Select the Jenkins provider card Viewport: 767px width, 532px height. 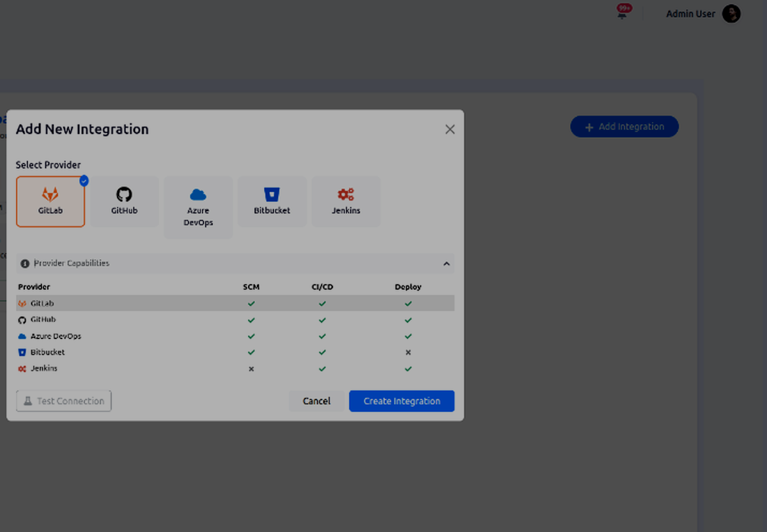pyautogui.click(x=346, y=202)
